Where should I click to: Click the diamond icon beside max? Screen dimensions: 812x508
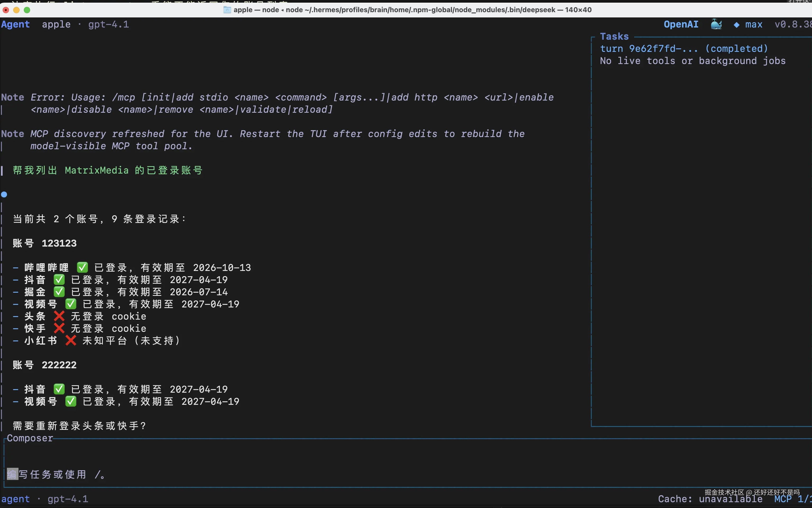736,25
